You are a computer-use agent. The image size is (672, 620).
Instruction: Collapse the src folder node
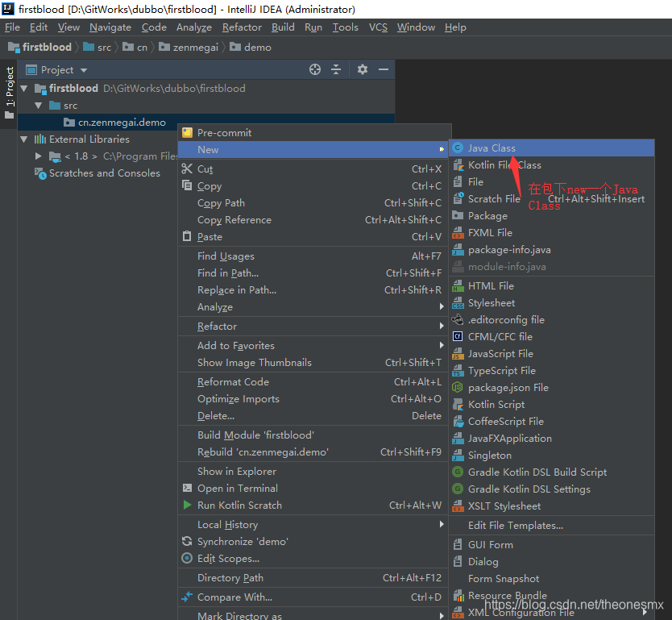(x=39, y=106)
